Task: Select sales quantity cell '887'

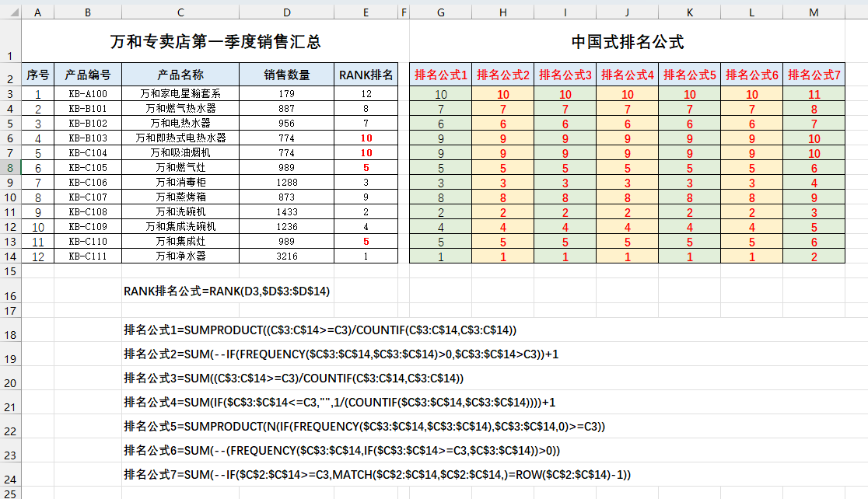Action: 287,109
